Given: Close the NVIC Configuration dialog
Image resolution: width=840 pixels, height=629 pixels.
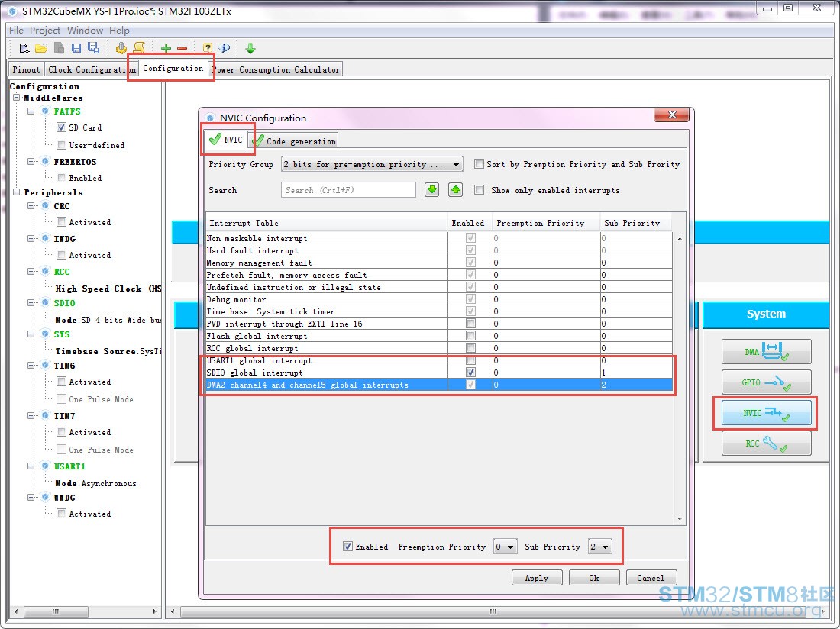Looking at the screenshot, I should point(672,115).
